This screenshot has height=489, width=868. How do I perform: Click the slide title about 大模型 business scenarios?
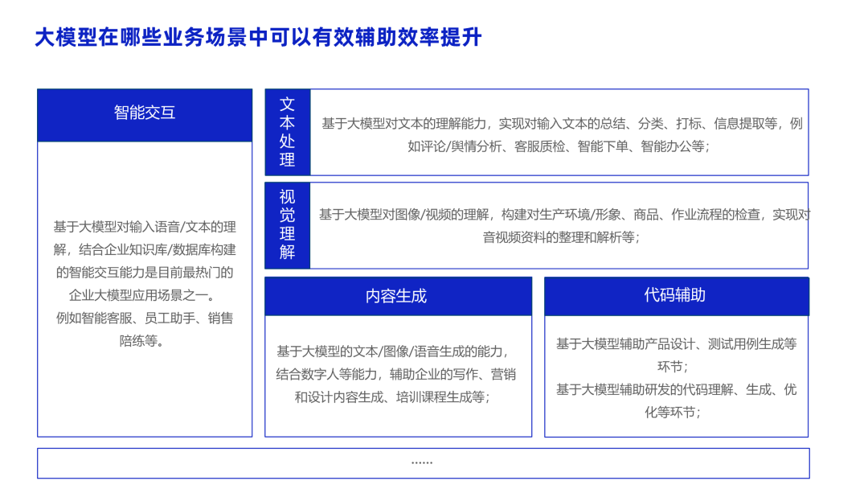pyautogui.click(x=257, y=35)
